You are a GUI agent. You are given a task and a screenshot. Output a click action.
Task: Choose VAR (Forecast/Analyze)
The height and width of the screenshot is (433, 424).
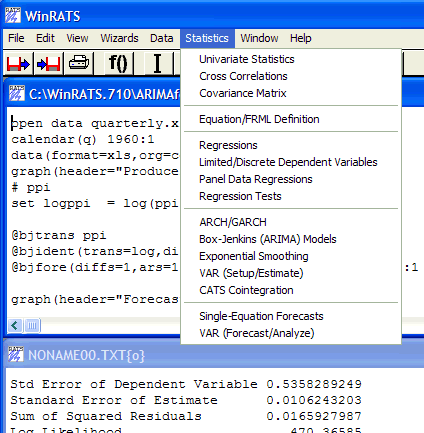click(x=257, y=333)
